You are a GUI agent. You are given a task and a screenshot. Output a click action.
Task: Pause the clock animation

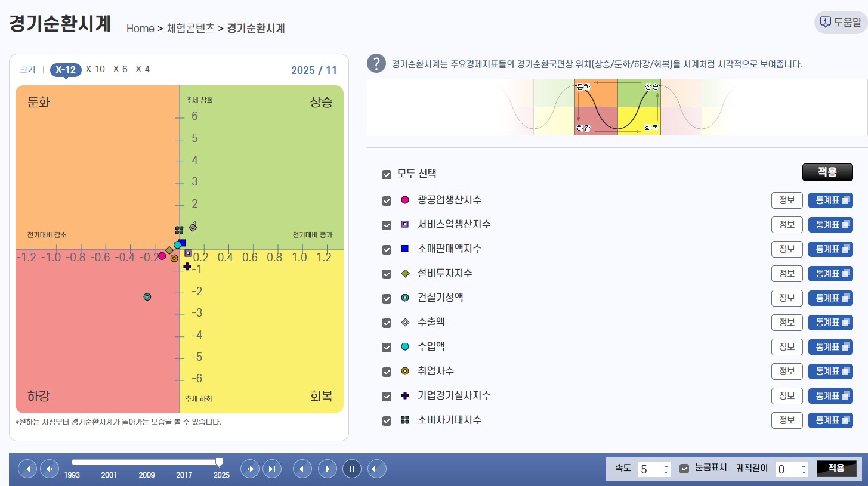coord(352,469)
